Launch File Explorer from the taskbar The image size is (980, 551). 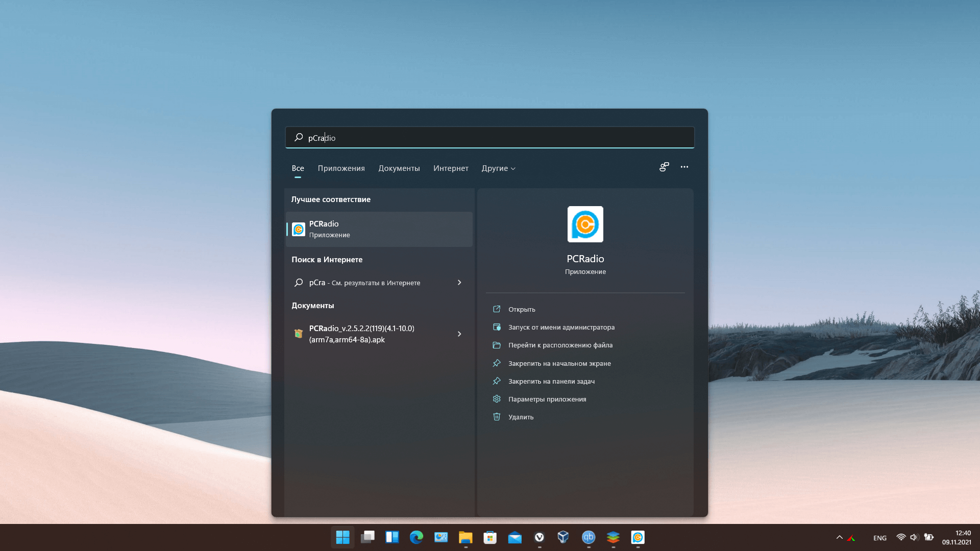[465, 537]
